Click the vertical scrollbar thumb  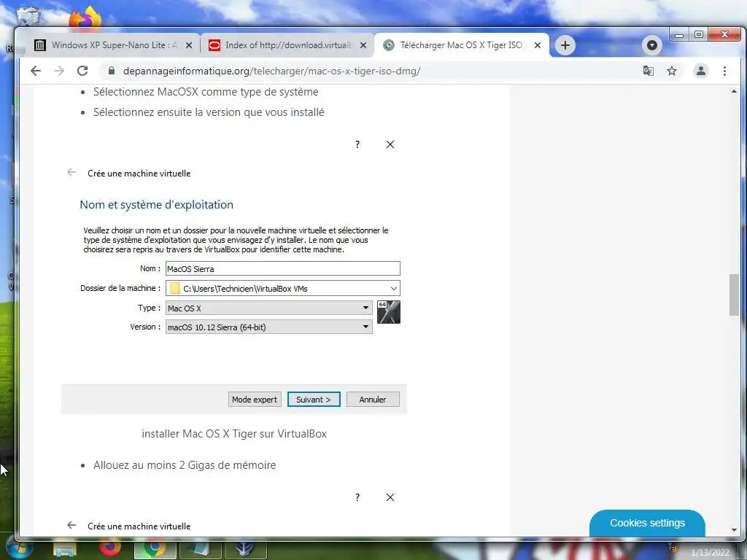point(734,295)
